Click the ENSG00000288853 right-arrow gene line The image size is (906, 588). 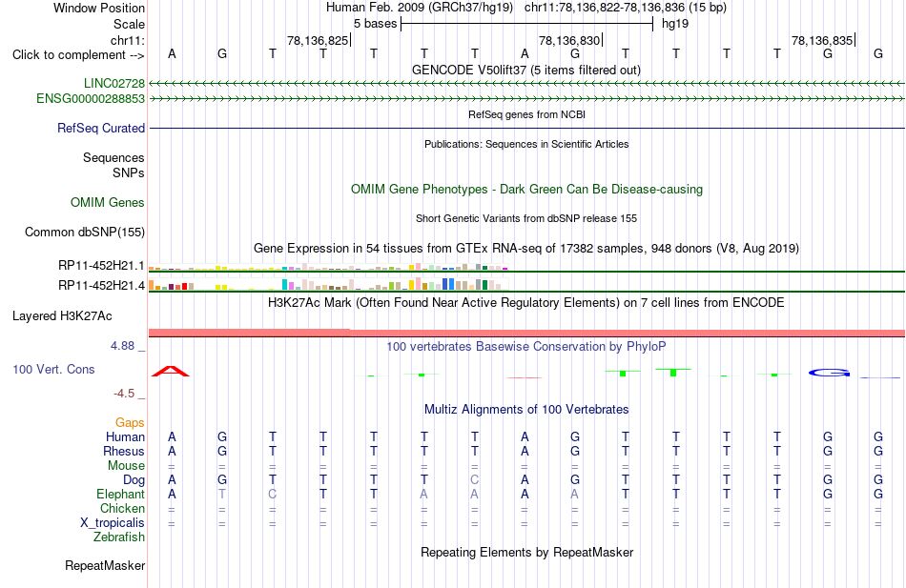tap(526, 99)
